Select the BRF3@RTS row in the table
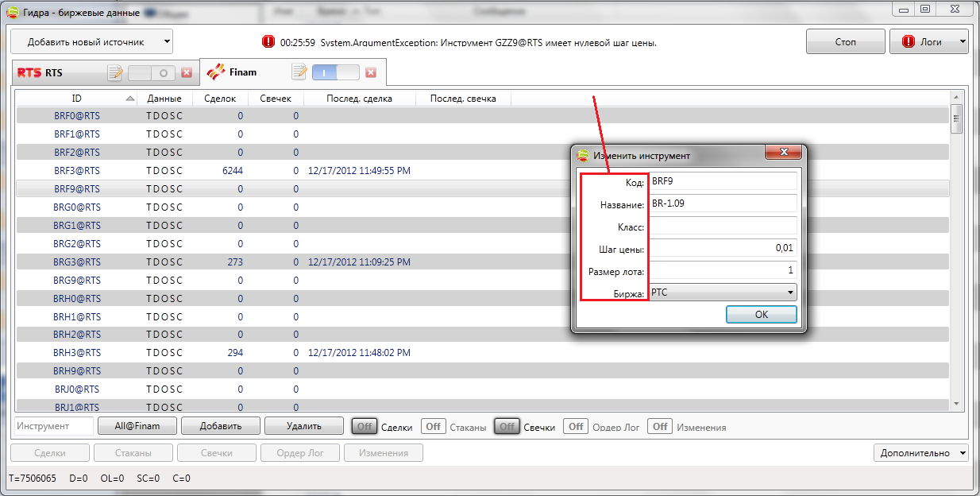 (x=77, y=171)
